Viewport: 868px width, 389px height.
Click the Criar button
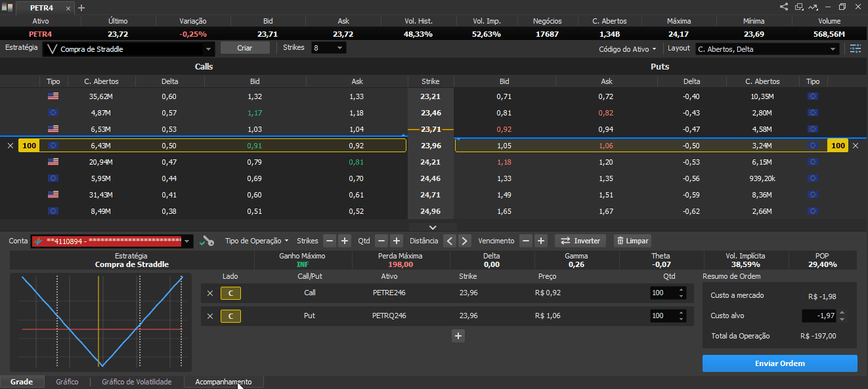pos(244,48)
